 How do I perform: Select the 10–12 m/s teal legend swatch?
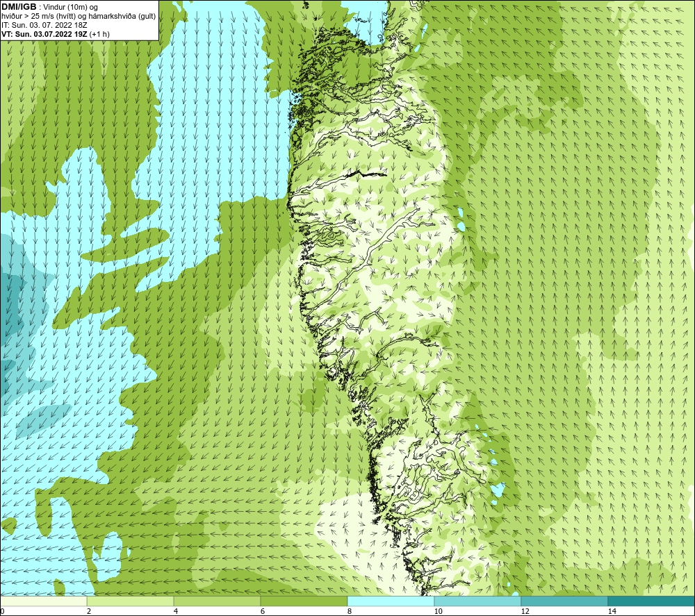point(477,601)
